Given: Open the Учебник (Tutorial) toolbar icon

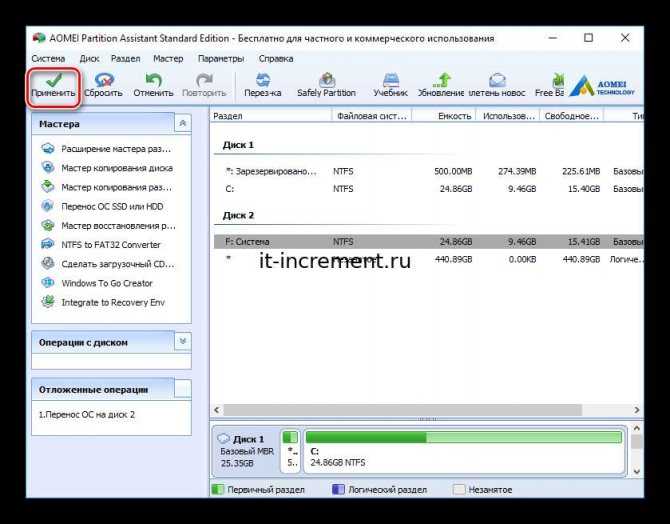Looking at the screenshot, I should tap(391, 80).
